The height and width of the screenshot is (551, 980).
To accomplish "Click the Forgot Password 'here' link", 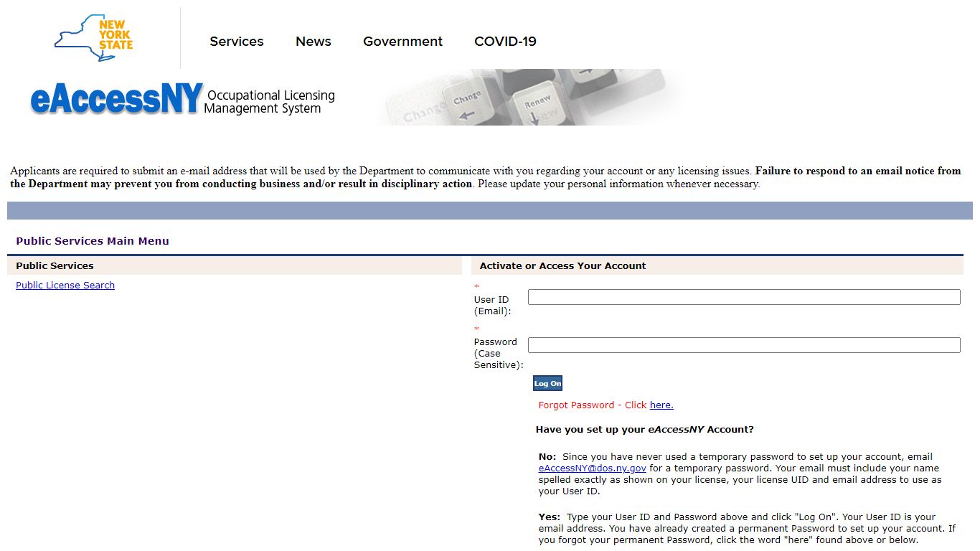I will point(661,405).
